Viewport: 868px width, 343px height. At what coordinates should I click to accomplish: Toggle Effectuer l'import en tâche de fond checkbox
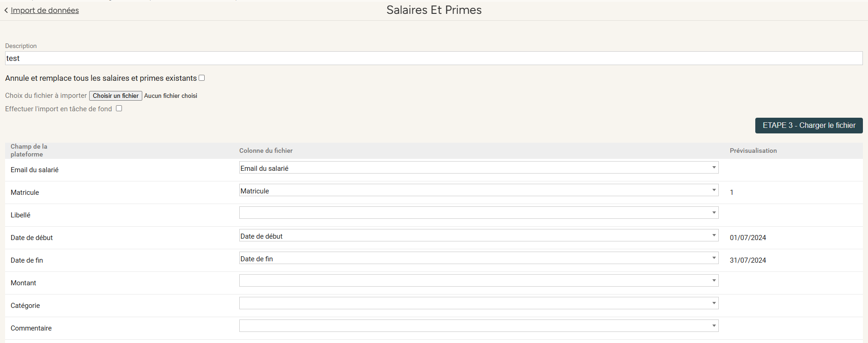click(x=119, y=108)
